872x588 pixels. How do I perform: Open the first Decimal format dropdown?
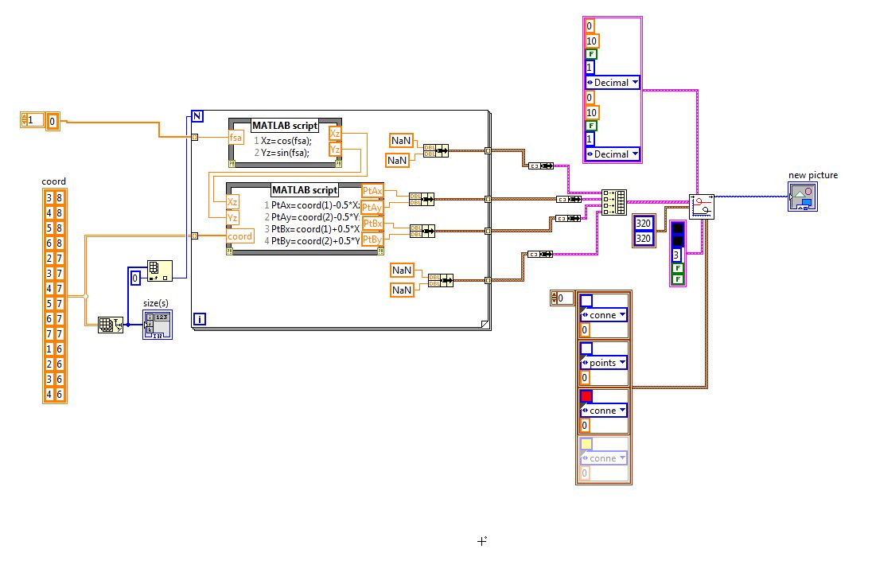click(x=613, y=82)
